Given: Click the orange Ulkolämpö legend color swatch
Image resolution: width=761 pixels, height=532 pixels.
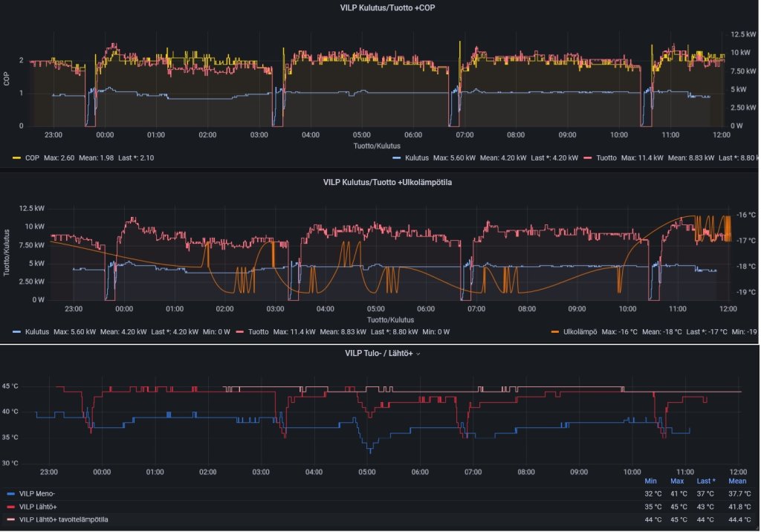Looking at the screenshot, I should click(x=554, y=331).
